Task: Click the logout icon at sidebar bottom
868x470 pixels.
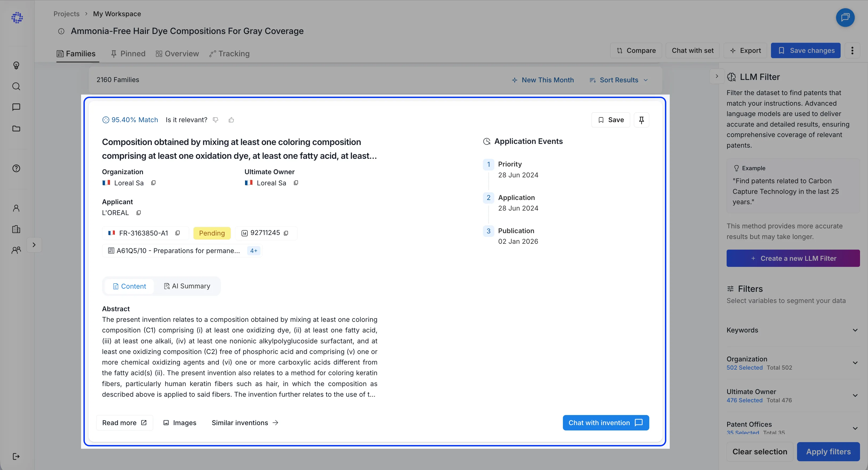Action: pos(16,456)
